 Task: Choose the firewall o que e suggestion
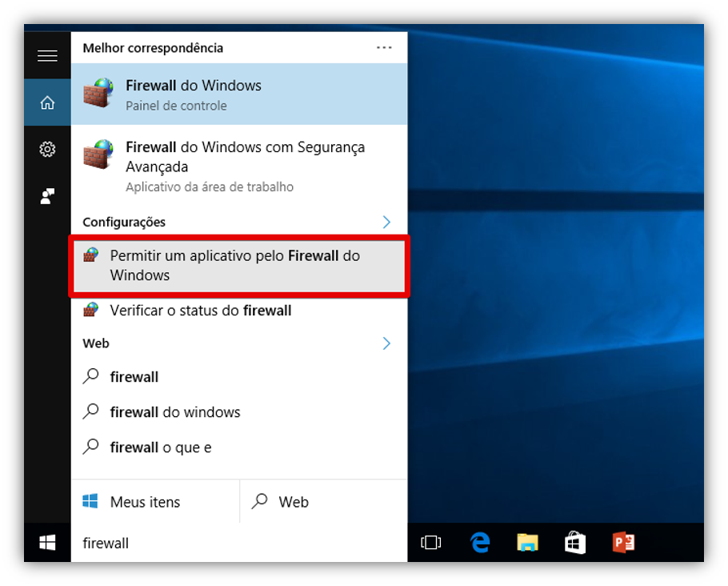click(239, 447)
